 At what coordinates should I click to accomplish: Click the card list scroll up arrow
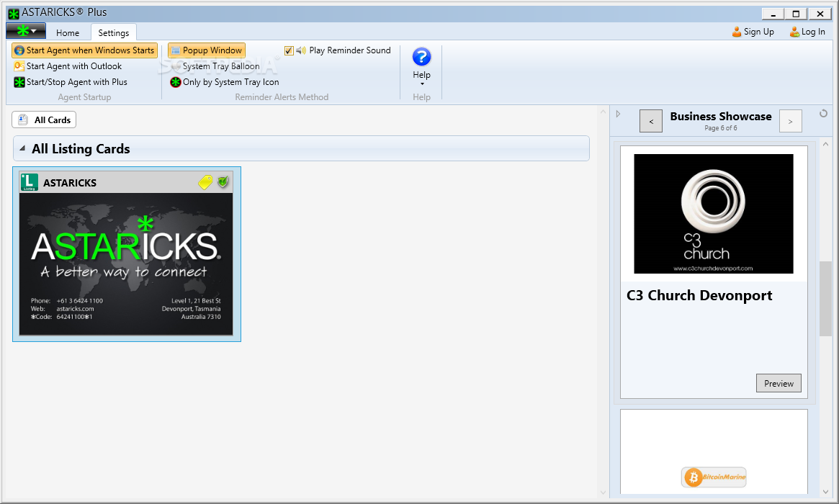click(603, 112)
